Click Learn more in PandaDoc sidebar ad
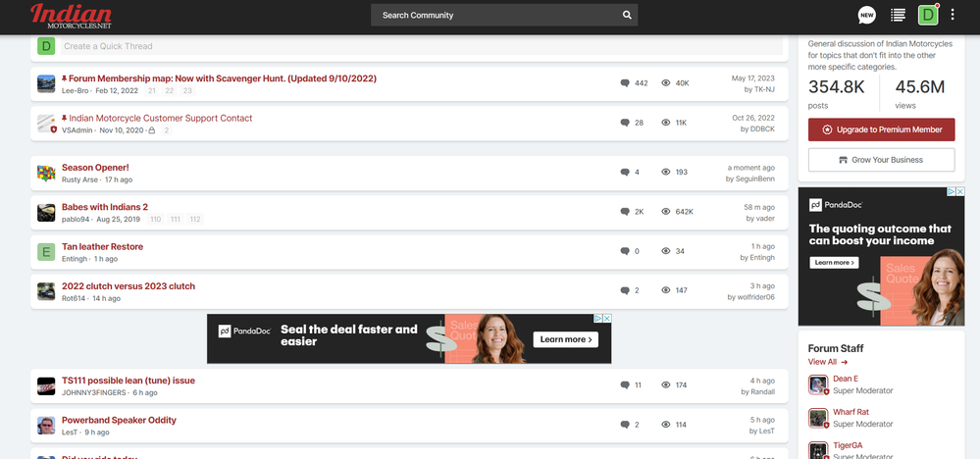This screenshot has height=459, width=980. pyautogui.click(x=834, y=263)
